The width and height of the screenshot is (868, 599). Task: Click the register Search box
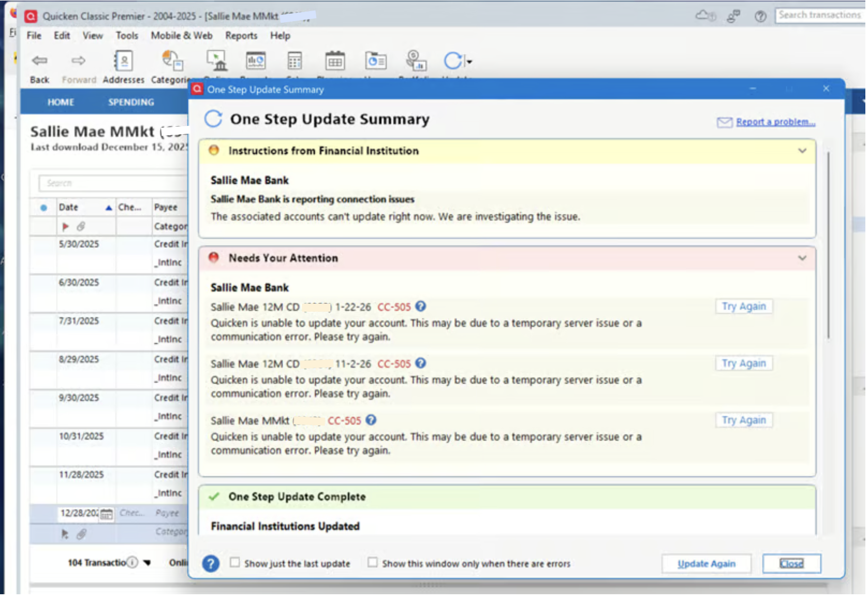pyautogui.click(x=113, y=183)
